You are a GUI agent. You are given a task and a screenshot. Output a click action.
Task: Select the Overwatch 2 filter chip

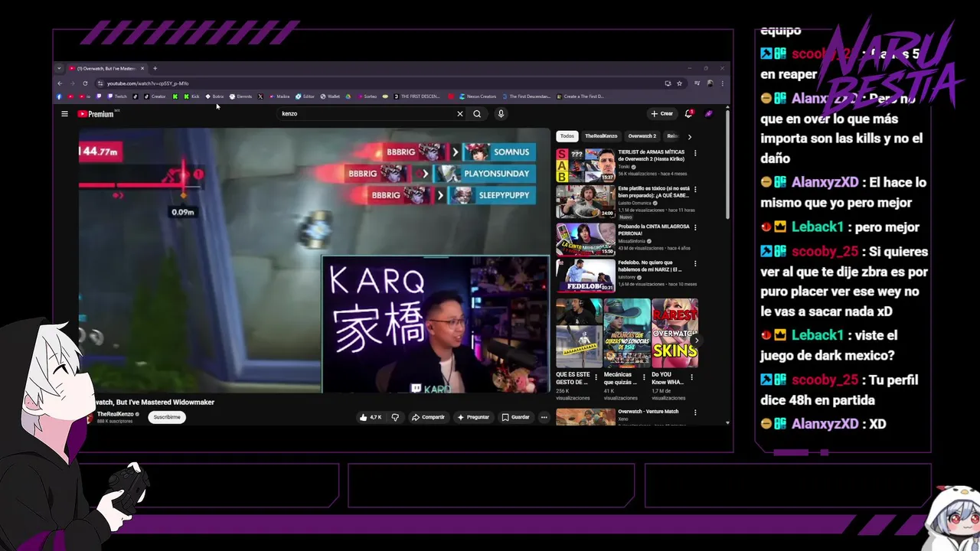(642, 136)
